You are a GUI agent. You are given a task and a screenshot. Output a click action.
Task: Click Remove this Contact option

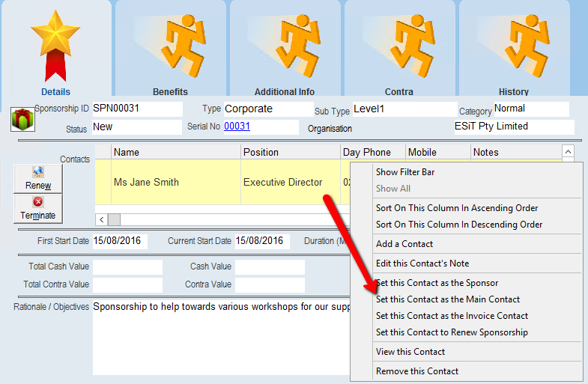[416, 371]
